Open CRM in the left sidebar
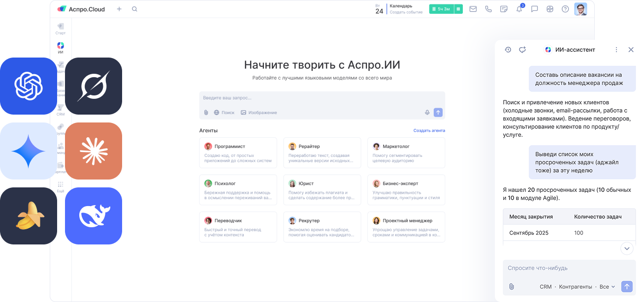The height and width of the screenshot is (302, 644). tap(61, 110)
